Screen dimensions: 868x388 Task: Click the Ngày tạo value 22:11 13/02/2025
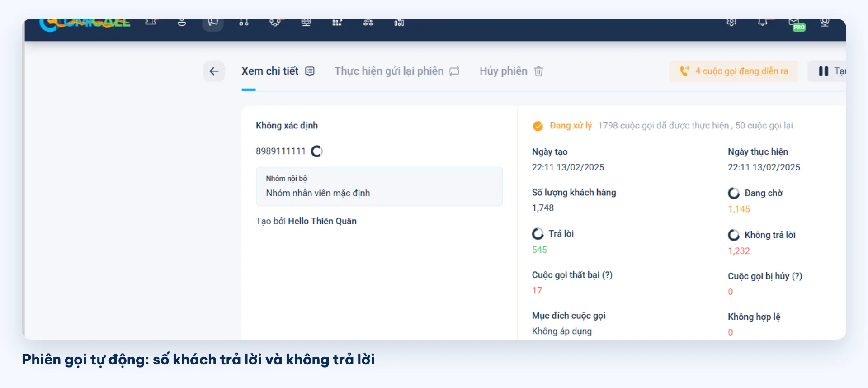click(x=568, y=167)
